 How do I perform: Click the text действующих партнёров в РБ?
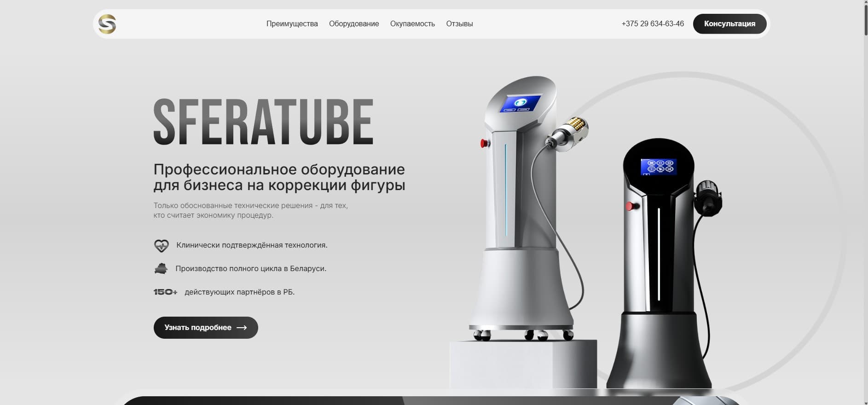click(x=239, y=292)
